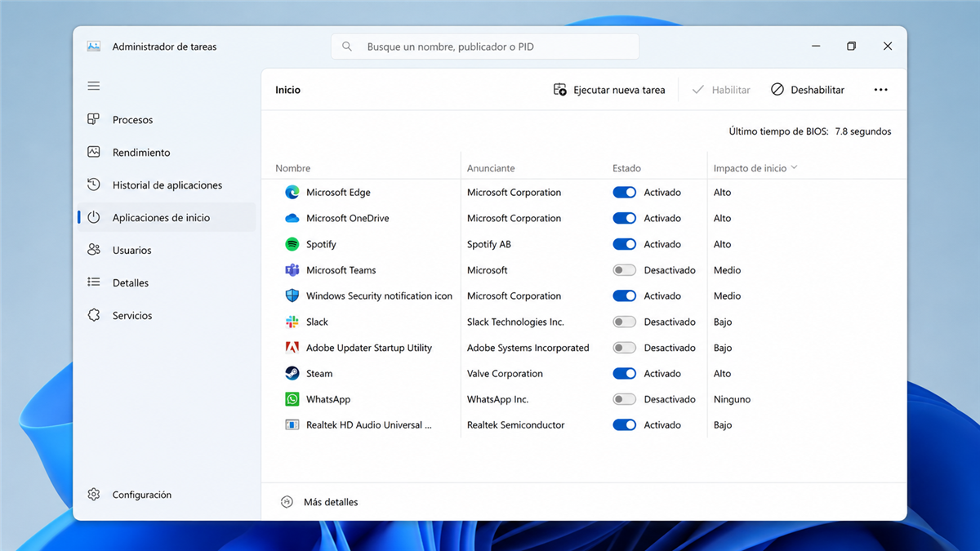Image resolution: width=980 pixels, height=551 pixels.
Task: Enable the WhatsApp startup switch
Action: [624, 399]
